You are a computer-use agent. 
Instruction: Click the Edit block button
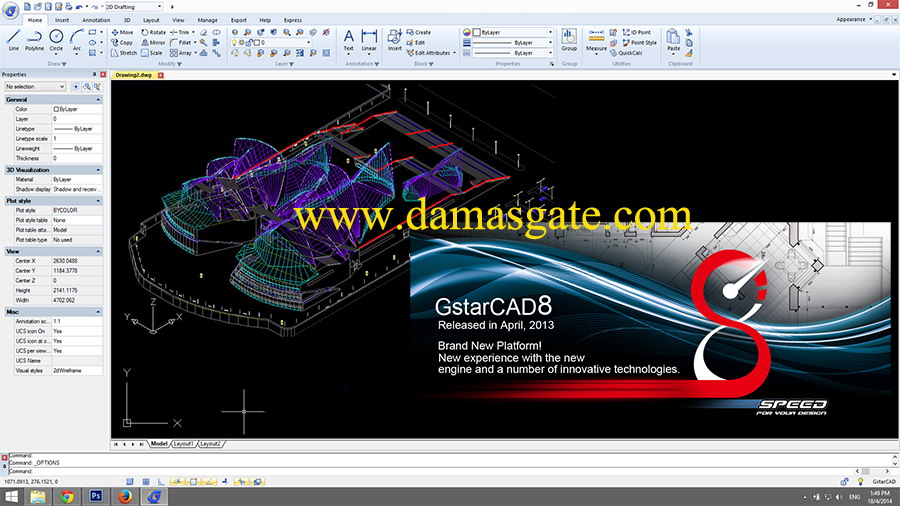coord(416,42)
